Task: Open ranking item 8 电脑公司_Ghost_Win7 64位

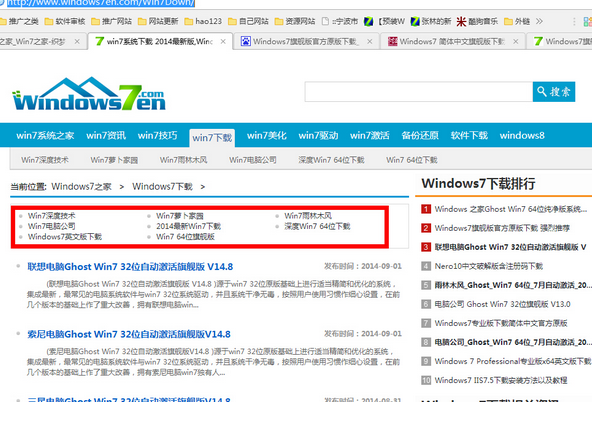Action: pos(513,342)
